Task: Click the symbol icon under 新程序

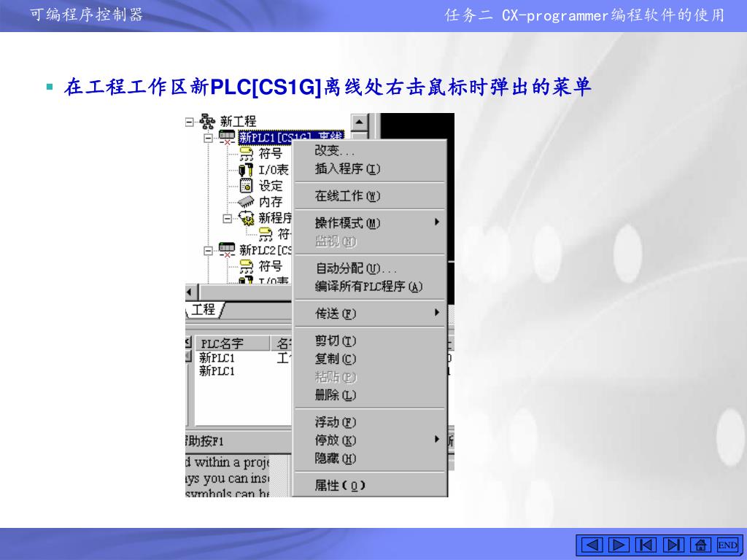Action: click(x=266, y=234)
